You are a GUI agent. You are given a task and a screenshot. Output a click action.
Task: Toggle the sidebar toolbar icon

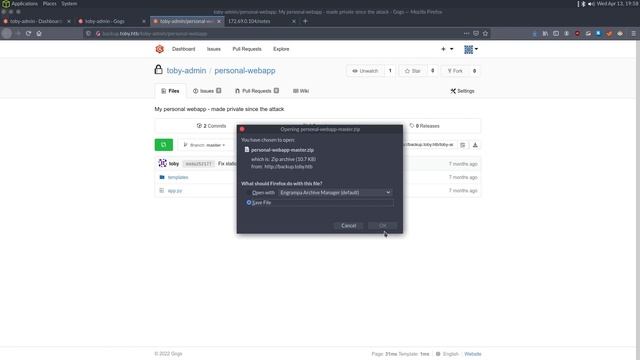click(x=556, y=33)
